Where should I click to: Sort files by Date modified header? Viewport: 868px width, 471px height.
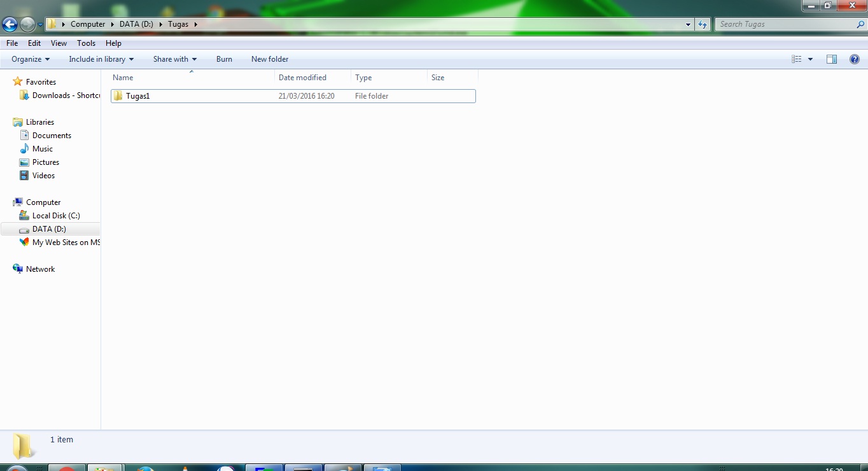pos(303,77)
